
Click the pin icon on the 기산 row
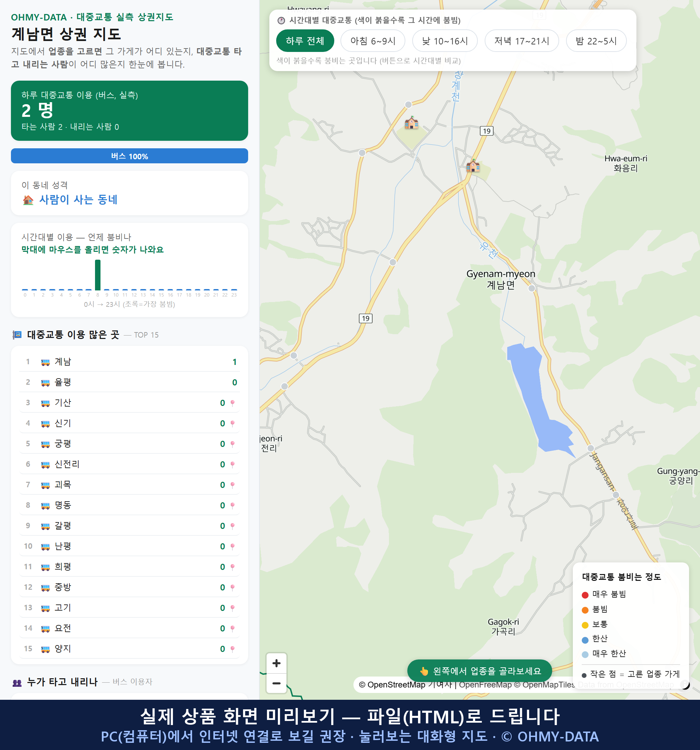[x=232, y=403]
